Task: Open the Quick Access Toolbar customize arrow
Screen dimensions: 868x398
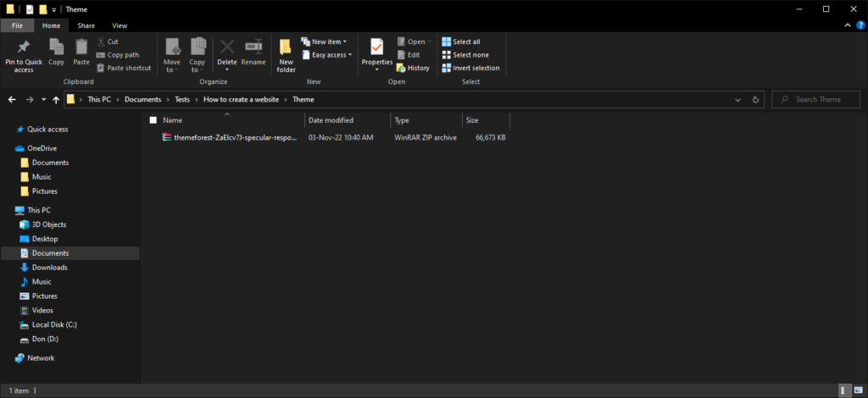Action: 53,9
